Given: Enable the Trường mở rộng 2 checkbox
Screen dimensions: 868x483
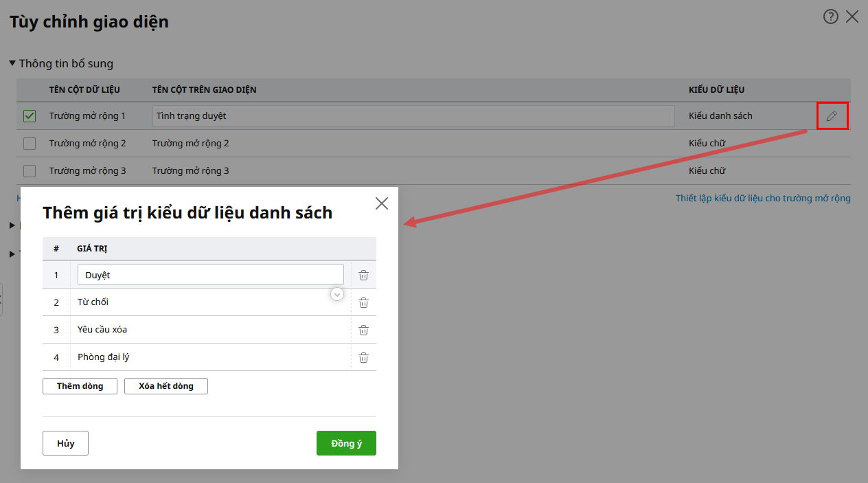Looking at the screenshot, I should click(x=30, y=144).
